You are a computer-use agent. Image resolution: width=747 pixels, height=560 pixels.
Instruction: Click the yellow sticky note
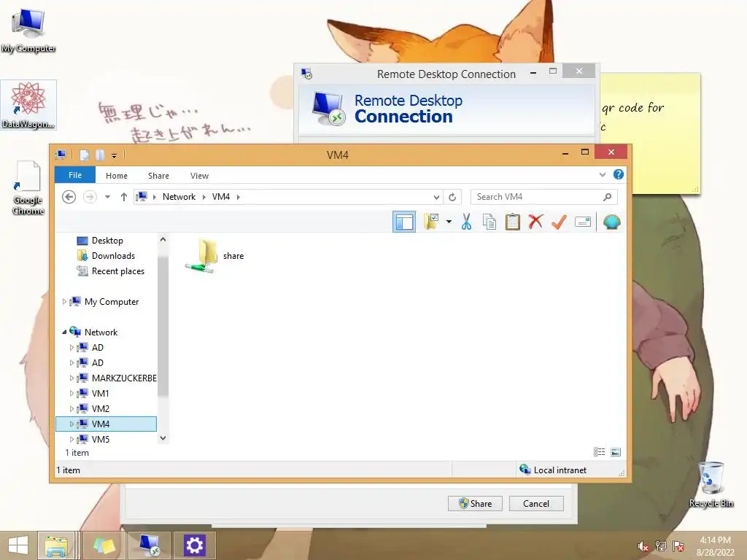coord(650,133)
